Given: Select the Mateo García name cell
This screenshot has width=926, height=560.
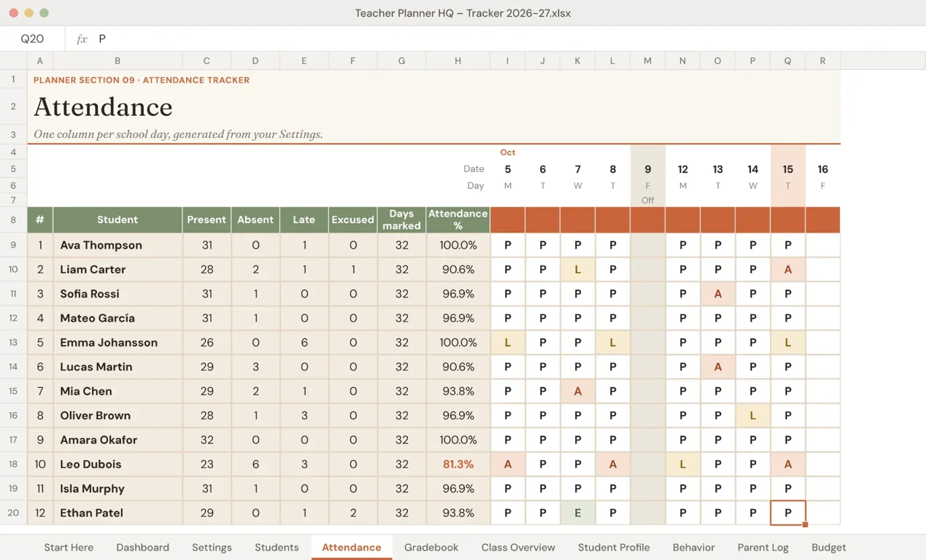Looking at the screenshot, I should click(117, 318).
